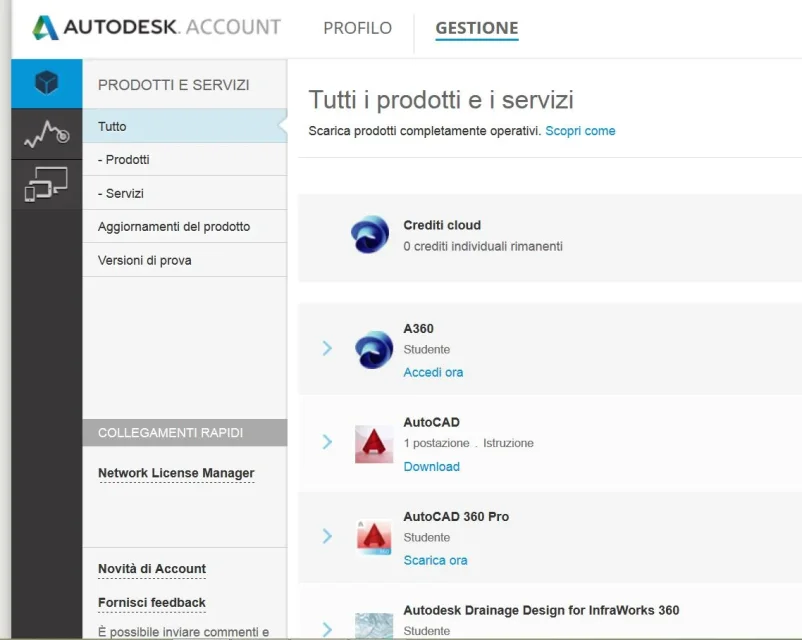Click the AutoCAD 360 Pro product name

click(x=456, y=516)
